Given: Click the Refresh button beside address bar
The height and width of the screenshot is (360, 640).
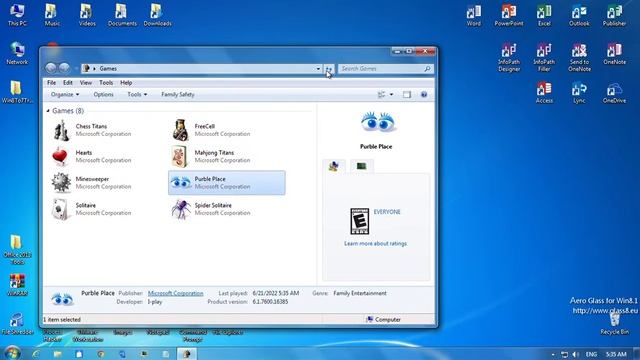Looking at the screenshot, I should pos(329,69).
